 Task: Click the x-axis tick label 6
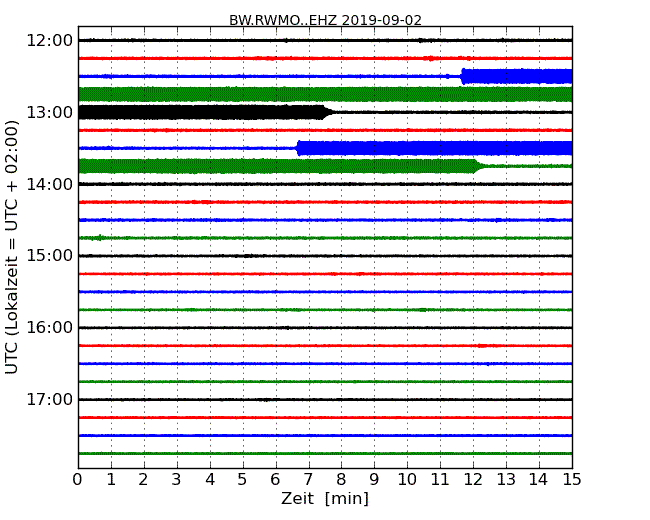coord(275,480)
